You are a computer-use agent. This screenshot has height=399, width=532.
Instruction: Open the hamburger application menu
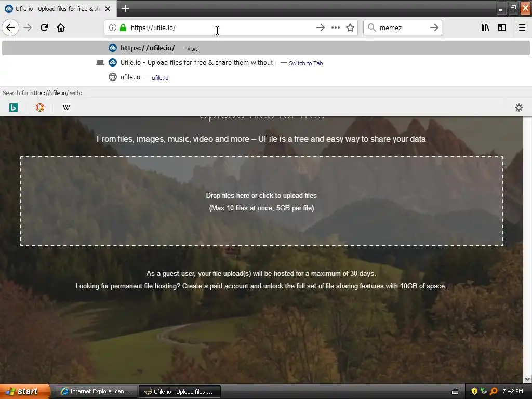click(522, 28)
